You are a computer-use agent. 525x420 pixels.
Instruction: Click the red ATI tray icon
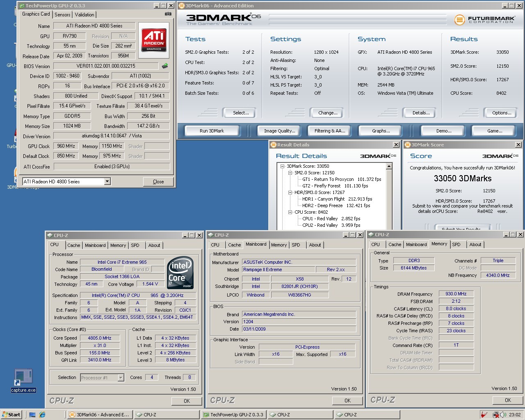(x=484, y=415)
